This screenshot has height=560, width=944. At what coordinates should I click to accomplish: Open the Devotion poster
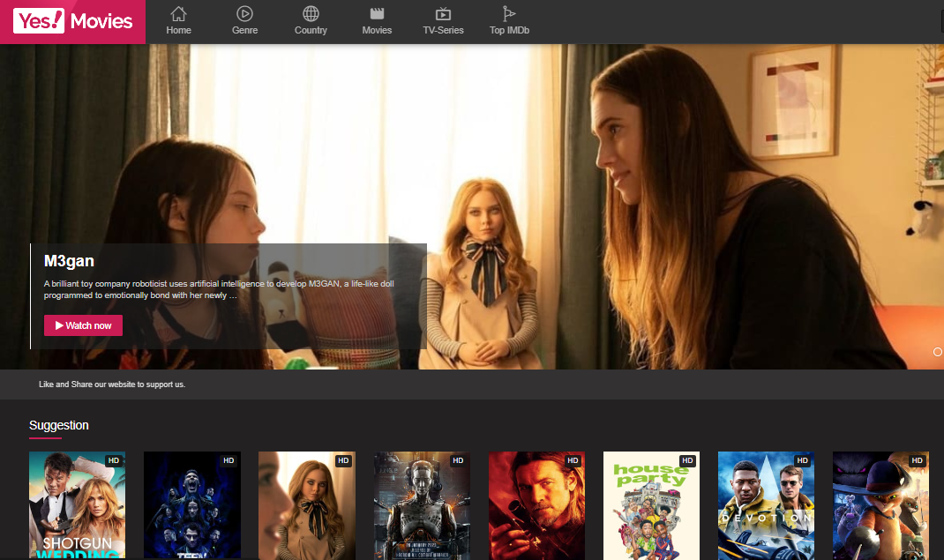[766, 505]
